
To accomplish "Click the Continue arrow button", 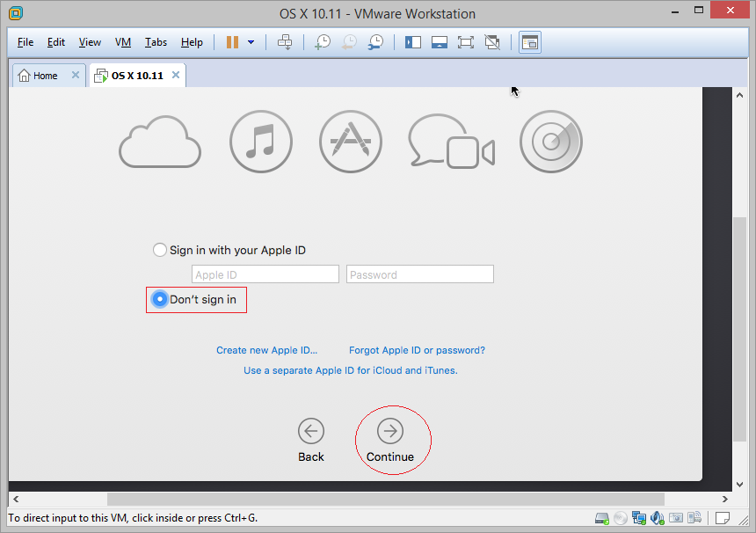I will coord(390,431).
